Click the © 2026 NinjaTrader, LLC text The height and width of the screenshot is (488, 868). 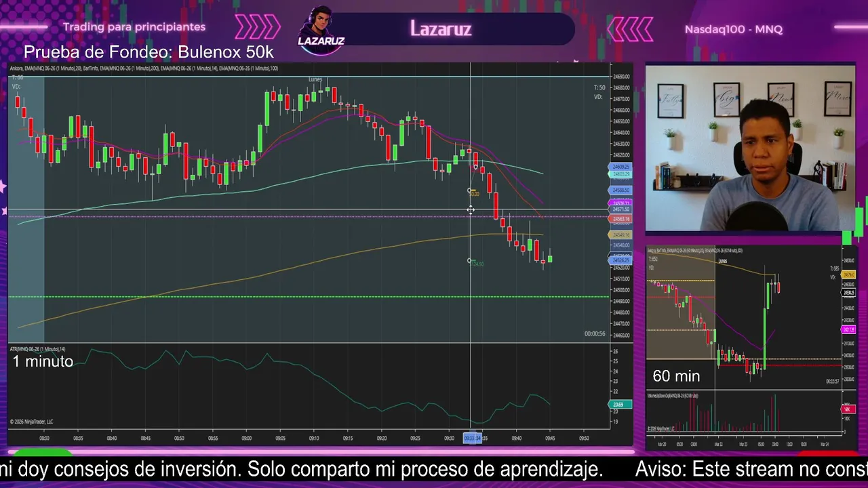point(31,422)
